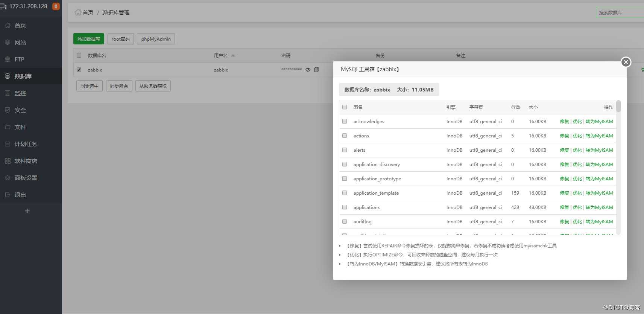
Task: Click the 大小 column header in table list
Action: click(x=533, y=107)
